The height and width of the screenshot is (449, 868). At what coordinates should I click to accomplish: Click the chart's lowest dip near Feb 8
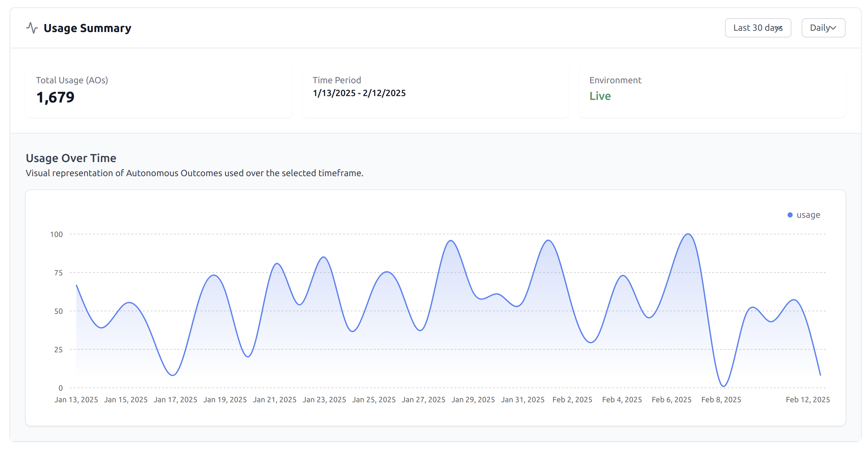pos(723,386)
